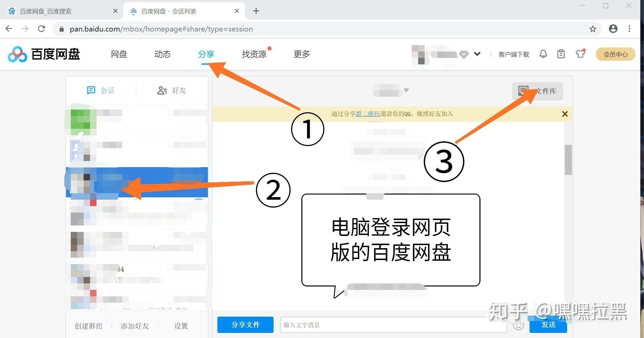Open the 网盘 navigation tab
Image resolution: width=644 pixels, height=338 pixels.
pos(119,54)
